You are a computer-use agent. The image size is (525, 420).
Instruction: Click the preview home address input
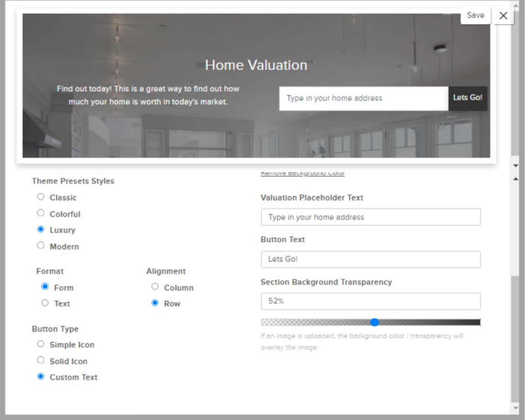coord(363,98)
